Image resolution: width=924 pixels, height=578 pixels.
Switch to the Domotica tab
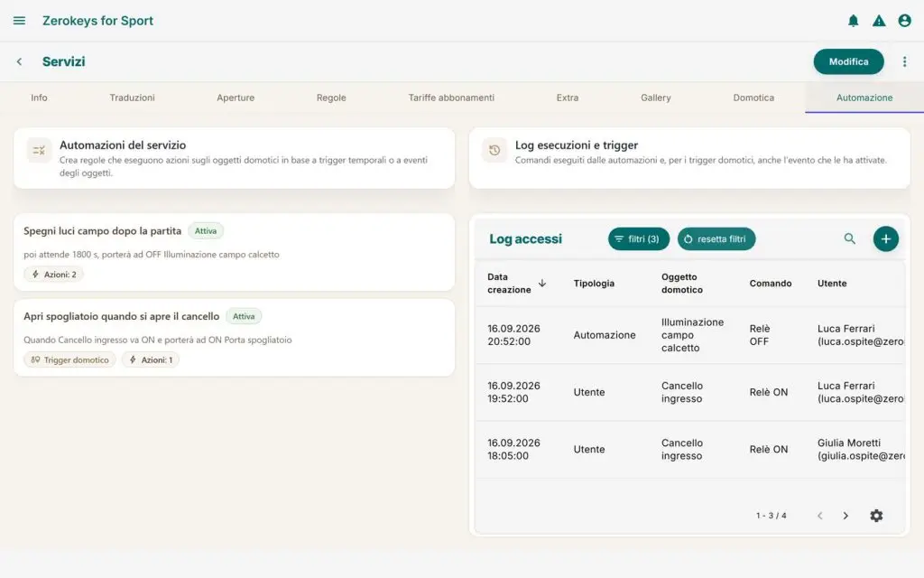click(x=753, y=98)
